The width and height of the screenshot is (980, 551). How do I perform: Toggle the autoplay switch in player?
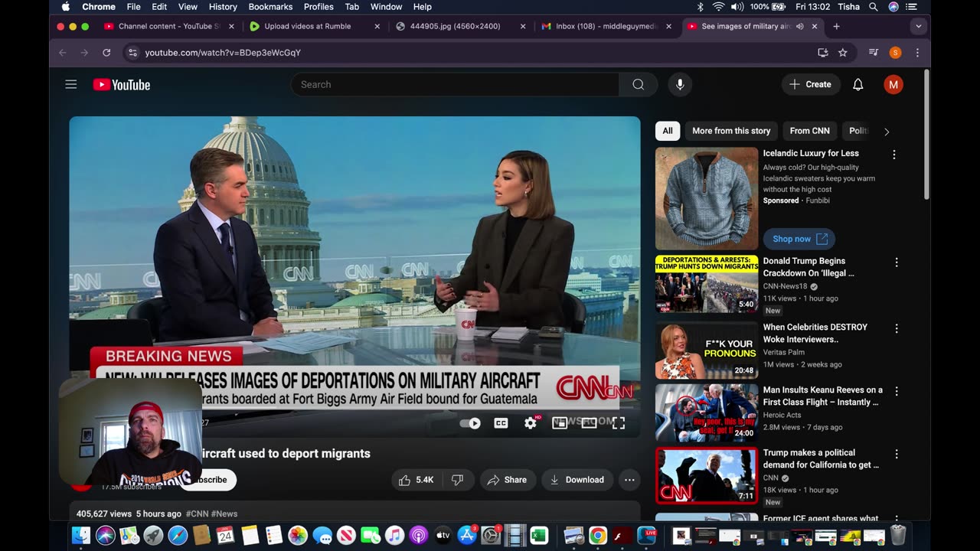470,423
